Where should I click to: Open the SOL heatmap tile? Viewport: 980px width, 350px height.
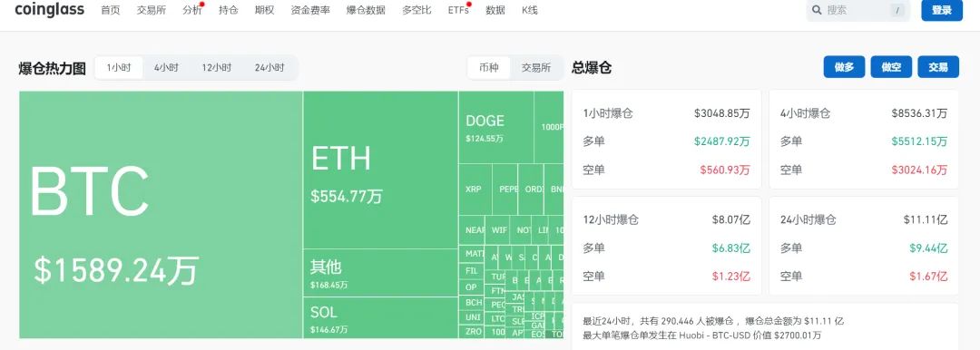pos(380,317)
